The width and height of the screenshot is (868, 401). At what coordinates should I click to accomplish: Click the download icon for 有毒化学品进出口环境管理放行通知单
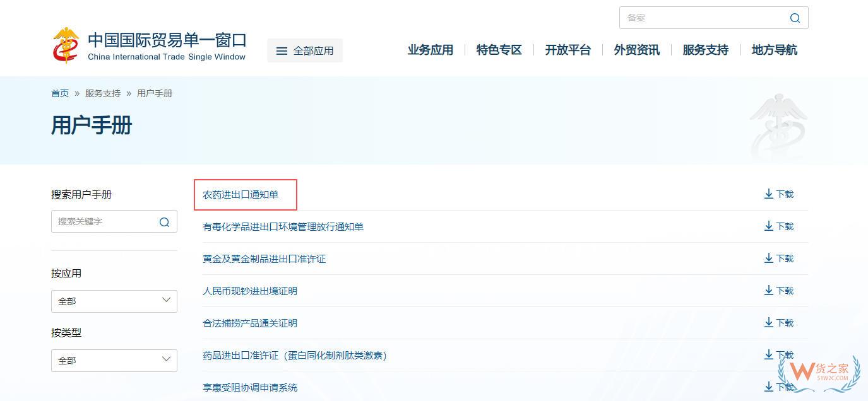[x=768, y=226]
